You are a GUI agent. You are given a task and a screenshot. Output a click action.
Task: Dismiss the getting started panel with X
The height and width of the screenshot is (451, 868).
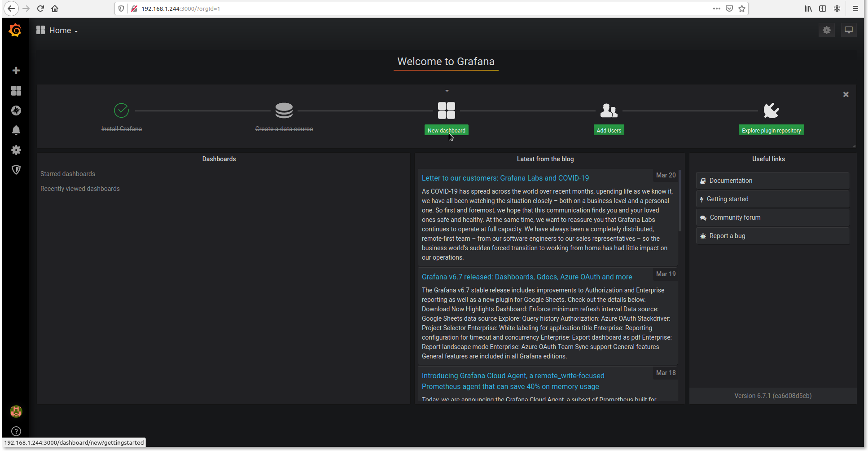[846, 94]
